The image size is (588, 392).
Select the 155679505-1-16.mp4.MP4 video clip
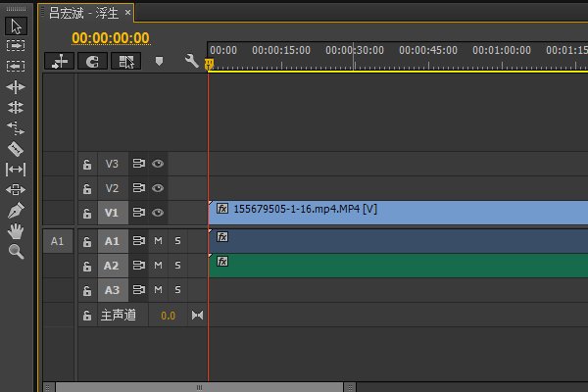click(398, 213)
